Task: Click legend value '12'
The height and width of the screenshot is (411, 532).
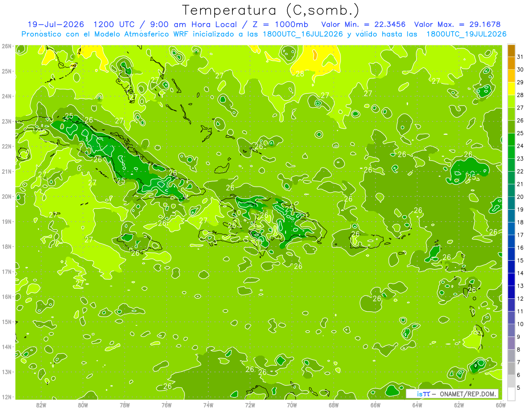Action: tap(520, 299)
